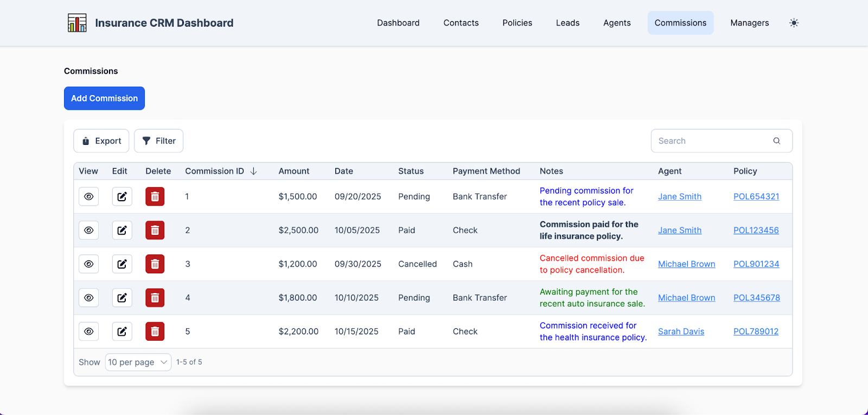
Task: Open the Filter options
Action: point(158,141)
